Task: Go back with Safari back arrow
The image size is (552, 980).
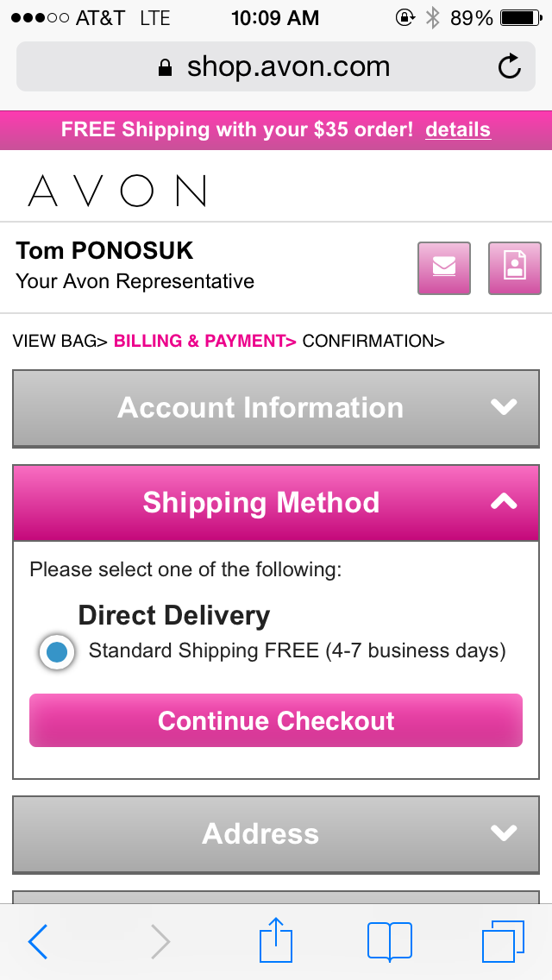Action: pyautogui.click(x=38, y=941)
